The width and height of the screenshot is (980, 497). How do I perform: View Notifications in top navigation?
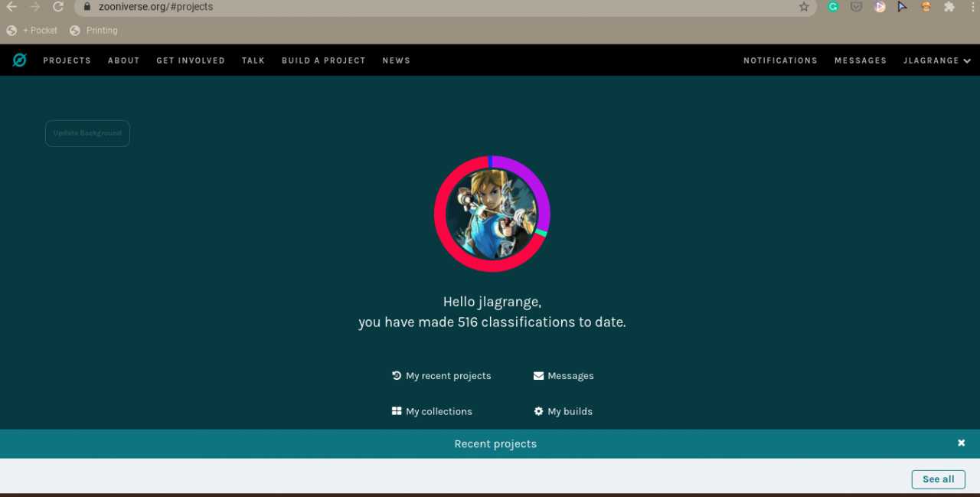pos(780,60)
